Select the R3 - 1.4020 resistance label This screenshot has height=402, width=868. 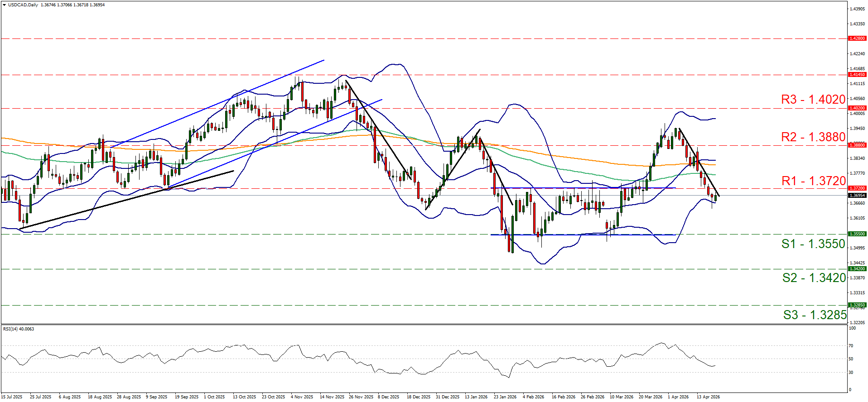[x=813, y=100]
